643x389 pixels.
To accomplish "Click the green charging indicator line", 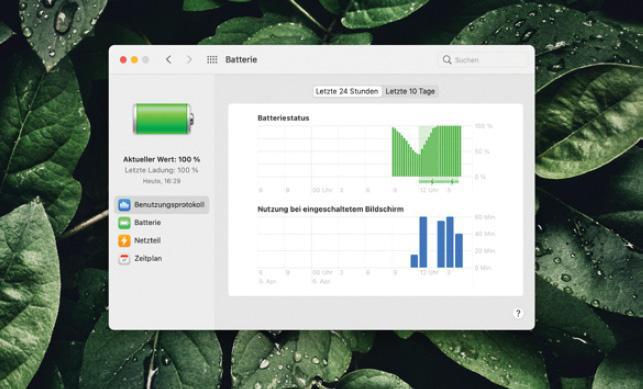I will (x=438, y=181).
